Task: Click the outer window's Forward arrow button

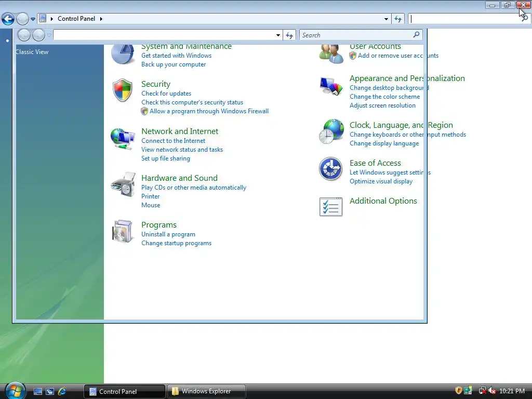Action: tap(22, 19)
